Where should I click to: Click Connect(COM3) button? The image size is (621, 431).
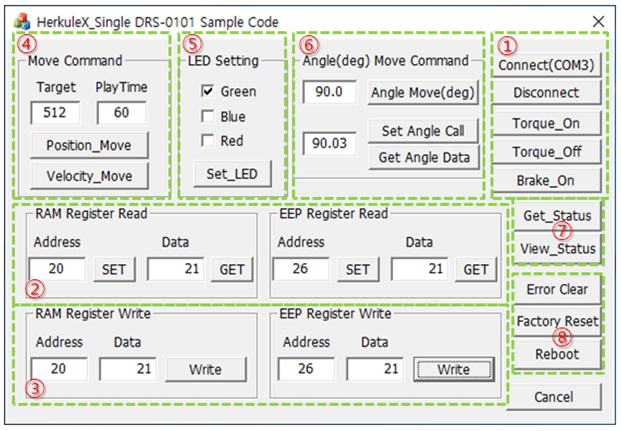546,65
